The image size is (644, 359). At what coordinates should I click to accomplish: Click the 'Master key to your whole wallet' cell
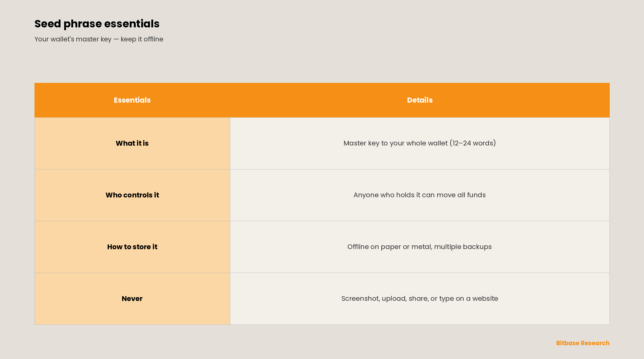coord(420,143)
